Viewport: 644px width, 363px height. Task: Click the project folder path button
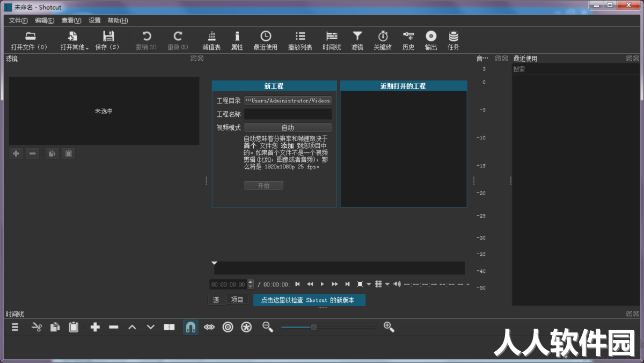[288, 100]
